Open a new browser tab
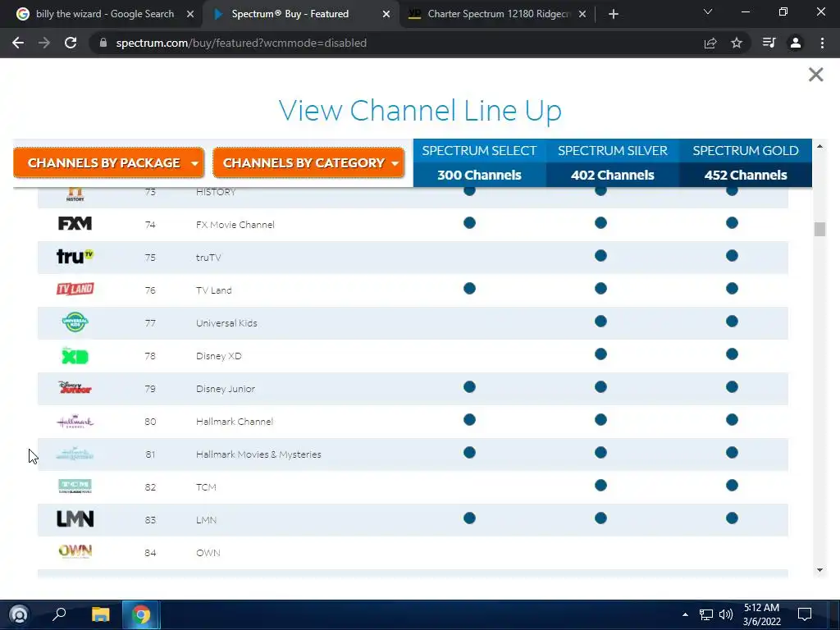The height and width of the screenshot is (630, 840). [x=614, y=14]
